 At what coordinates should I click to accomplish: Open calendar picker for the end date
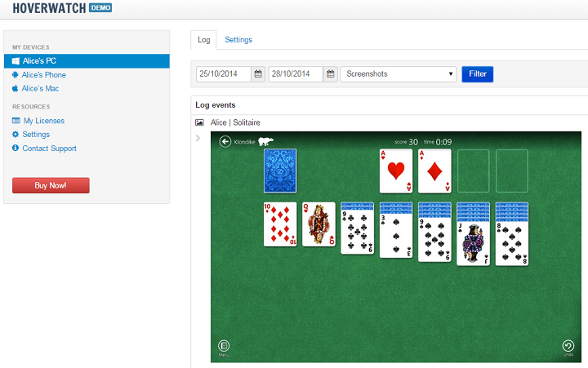[x=331, y=74]
